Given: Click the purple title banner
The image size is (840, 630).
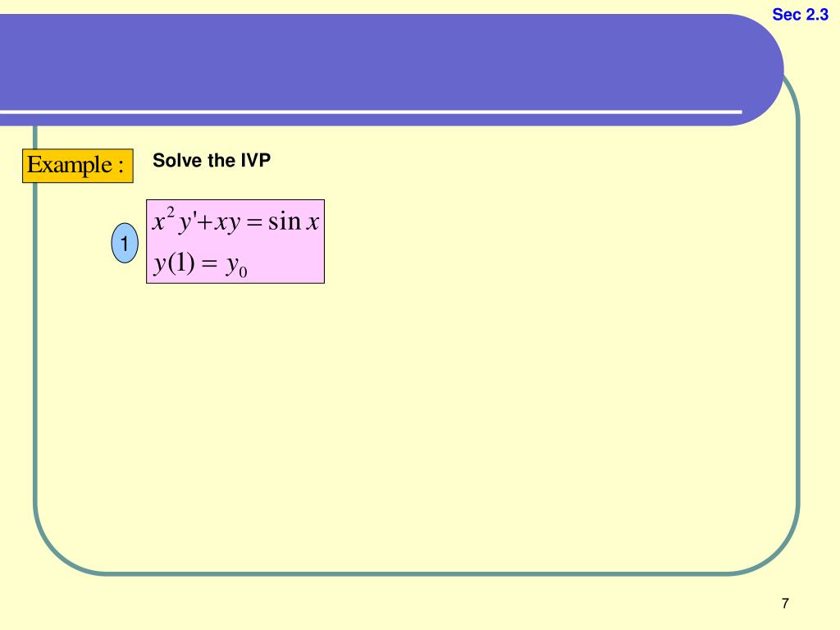Looking at the screenshot, I should pyautogui.click(x=391, y=70).
